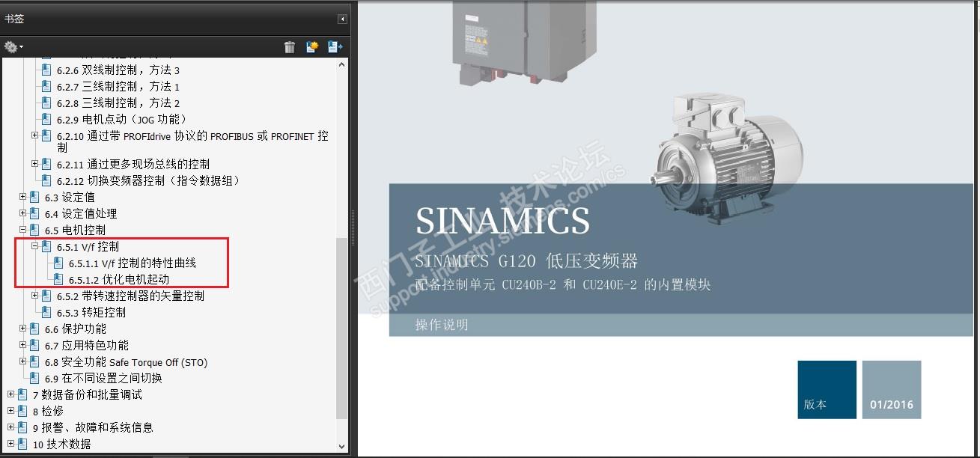Click bookmark icon beside 6.5.3 转矩控制
The width and height of the screenshot is (980, 458).
[x=46, y=312]
